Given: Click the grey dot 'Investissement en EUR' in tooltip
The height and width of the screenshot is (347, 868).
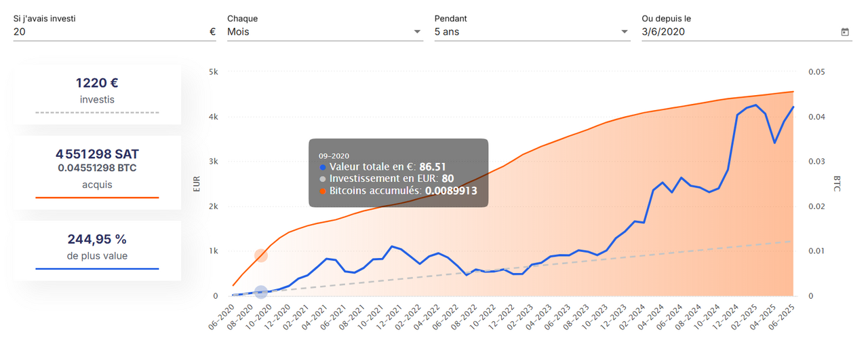Looking at the screenshot, I should pos(323,179).
